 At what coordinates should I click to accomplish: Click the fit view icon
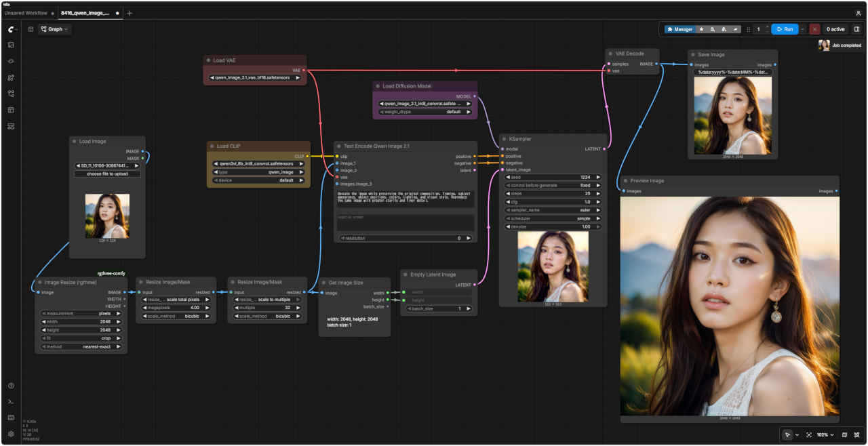809,434
